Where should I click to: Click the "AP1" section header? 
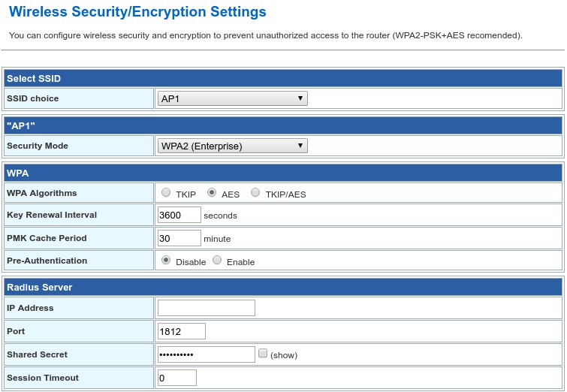pos(283,126)
